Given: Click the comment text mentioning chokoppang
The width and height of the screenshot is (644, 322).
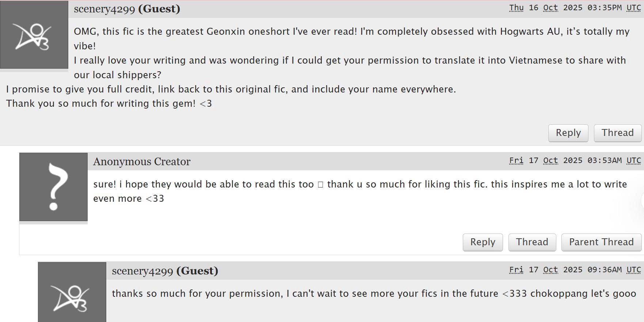Looking at the screenshot, I should (x=374, y=293).
